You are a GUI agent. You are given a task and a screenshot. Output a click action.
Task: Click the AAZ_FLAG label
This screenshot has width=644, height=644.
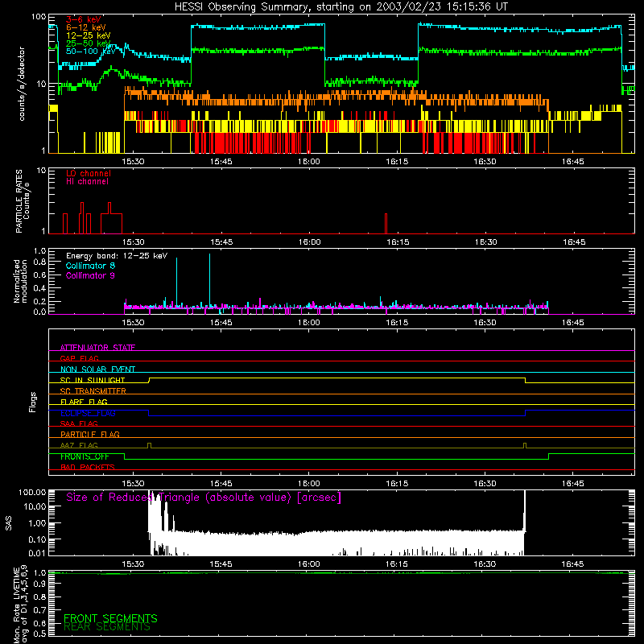(x=79, y=445)
